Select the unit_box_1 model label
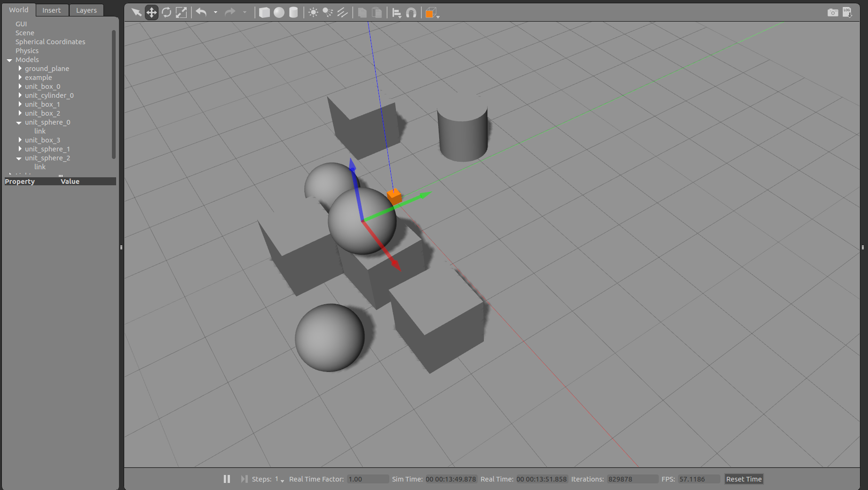The width and height of the screenshot is (868, 490). coord(43,104)
